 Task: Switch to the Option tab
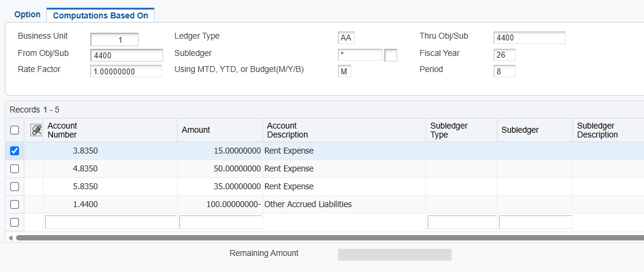pos(27,15)
